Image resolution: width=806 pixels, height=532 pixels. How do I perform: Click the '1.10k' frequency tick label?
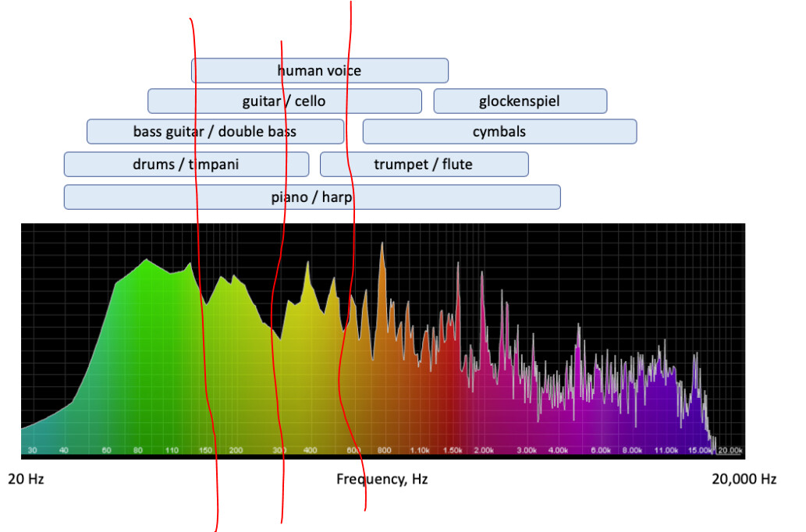420,450
